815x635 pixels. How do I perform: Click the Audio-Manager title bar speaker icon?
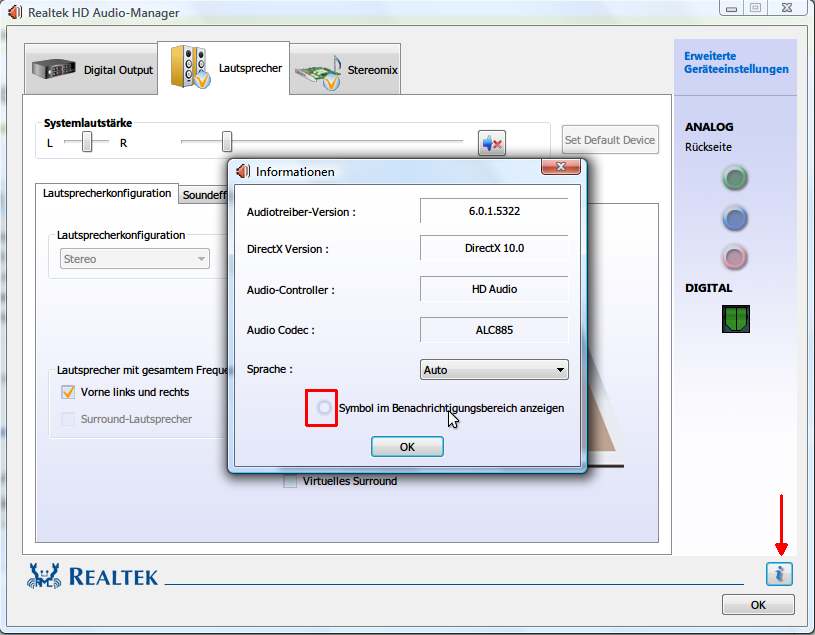coord(16,12)
